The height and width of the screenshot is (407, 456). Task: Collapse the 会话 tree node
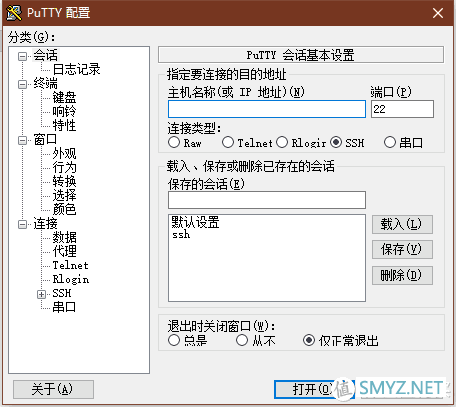coord(23,56)
